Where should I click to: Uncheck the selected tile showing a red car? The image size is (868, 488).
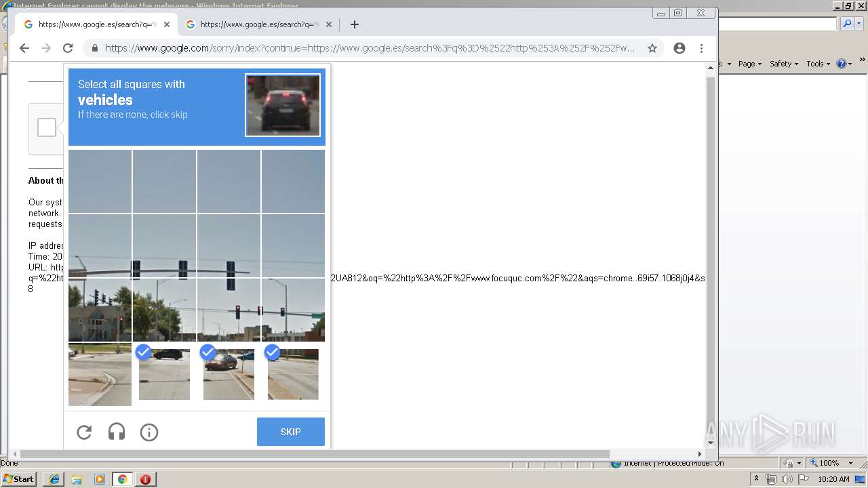pyautogui.click(x=229, y=374)
